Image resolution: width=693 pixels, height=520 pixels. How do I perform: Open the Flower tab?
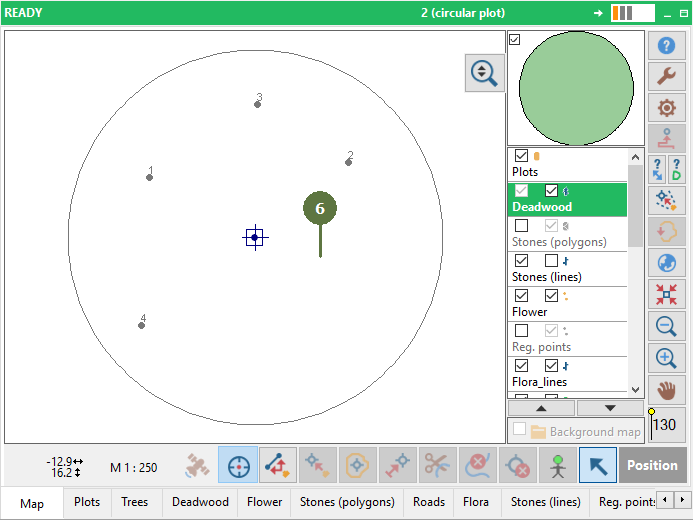pos(264,502)
